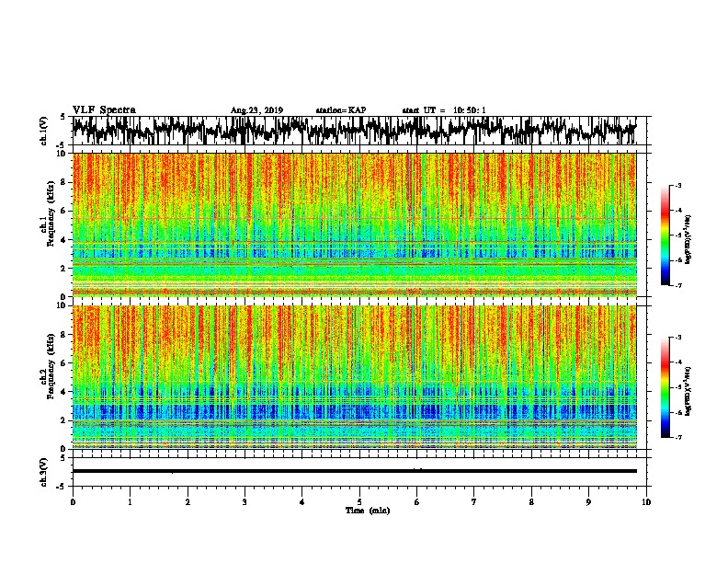The image size is (728, 563).
Task: Click the "6" kHz tick on ch.2 frequency axis
Action: coord(63,363)
